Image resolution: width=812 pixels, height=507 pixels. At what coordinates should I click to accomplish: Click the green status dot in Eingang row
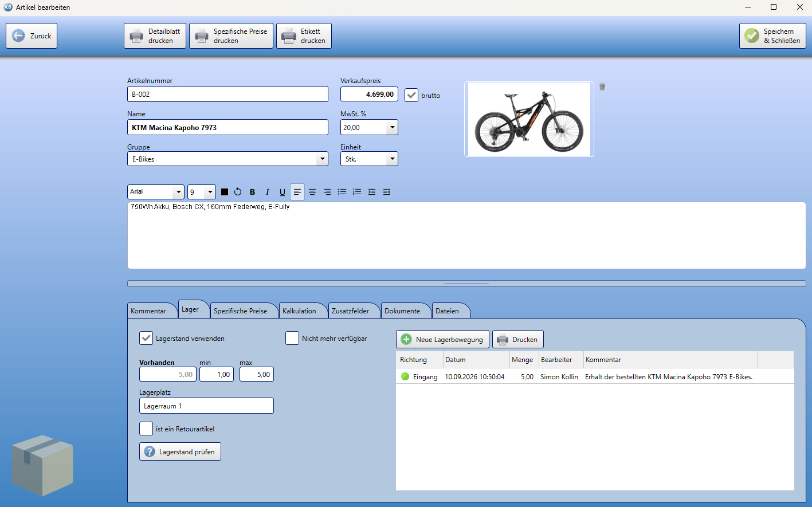click(x=405, y=376)
